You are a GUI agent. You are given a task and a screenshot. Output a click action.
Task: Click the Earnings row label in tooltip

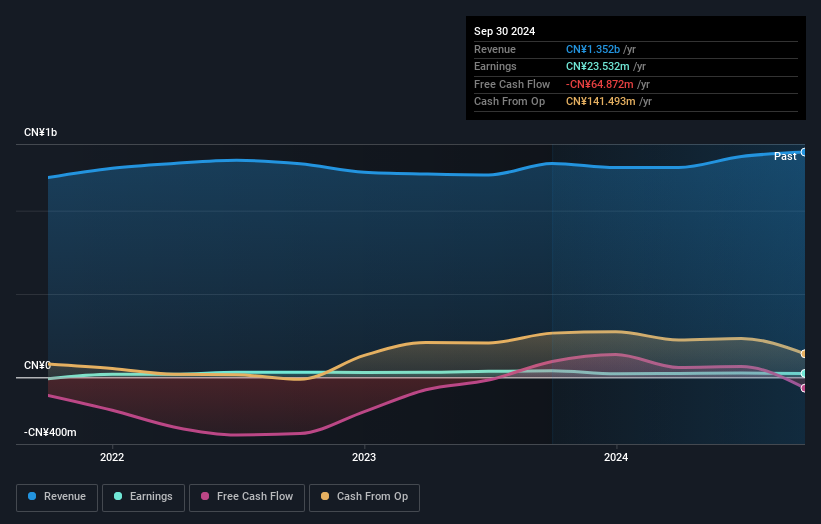click(495, 66)
